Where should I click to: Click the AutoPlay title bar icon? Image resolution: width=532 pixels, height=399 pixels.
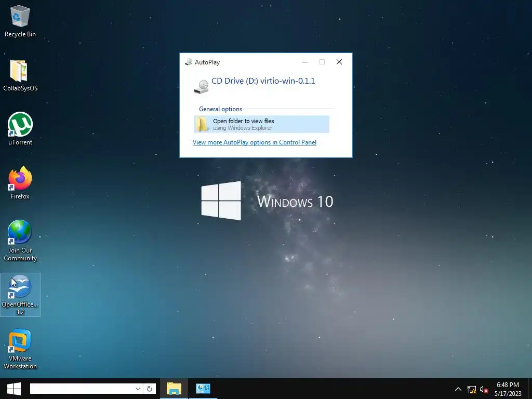tap(189, 62)
